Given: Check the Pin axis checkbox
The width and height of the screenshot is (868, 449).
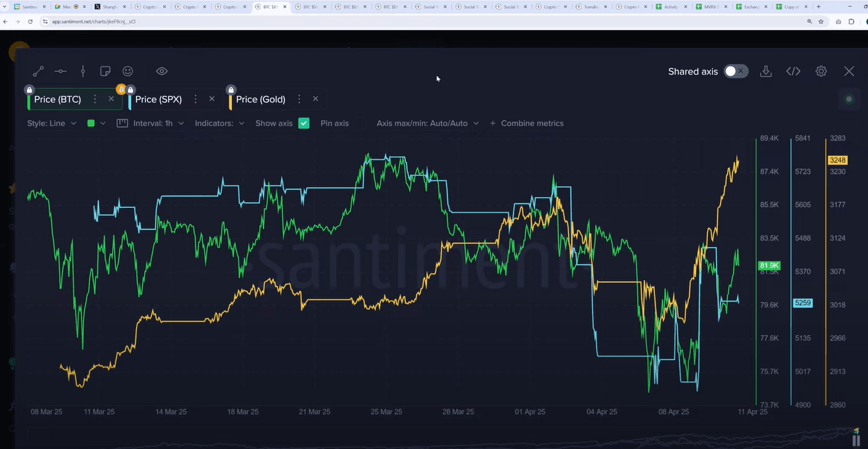Looking at the screenshot, I should pos(359,123).
